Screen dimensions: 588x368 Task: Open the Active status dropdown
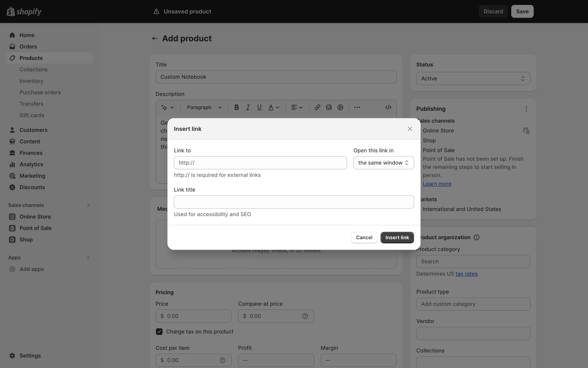point(473,79)
